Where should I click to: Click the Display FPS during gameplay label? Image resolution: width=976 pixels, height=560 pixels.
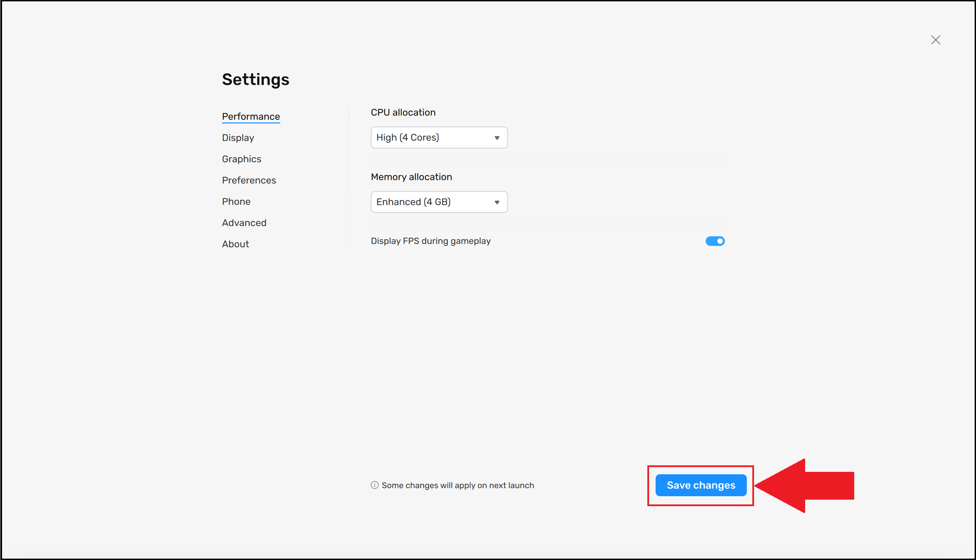click(431, 241)
